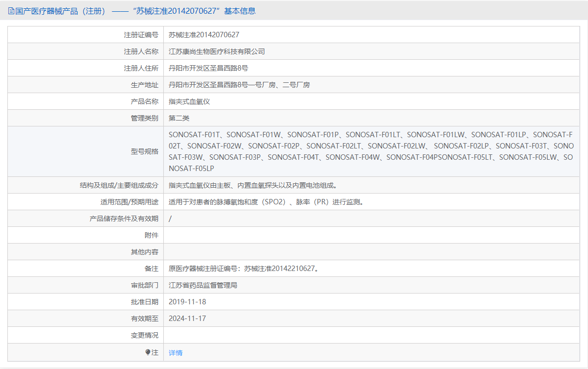588x369 pixels.
Task: Select the product name 指夹式血氧仪
Action: click(x=189, y=101)
